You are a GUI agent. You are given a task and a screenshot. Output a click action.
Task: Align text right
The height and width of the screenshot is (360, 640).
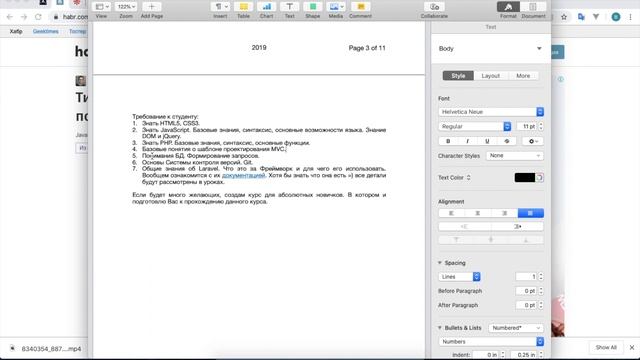pos(504,213)
